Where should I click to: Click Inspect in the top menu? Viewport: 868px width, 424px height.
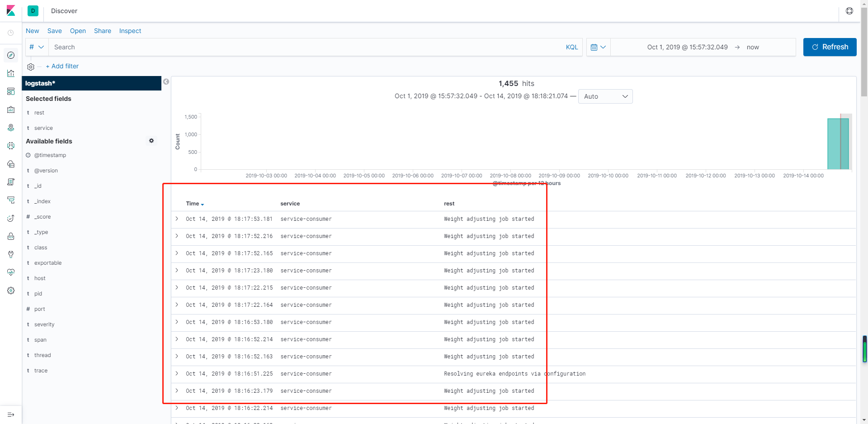tap(130, 31)
